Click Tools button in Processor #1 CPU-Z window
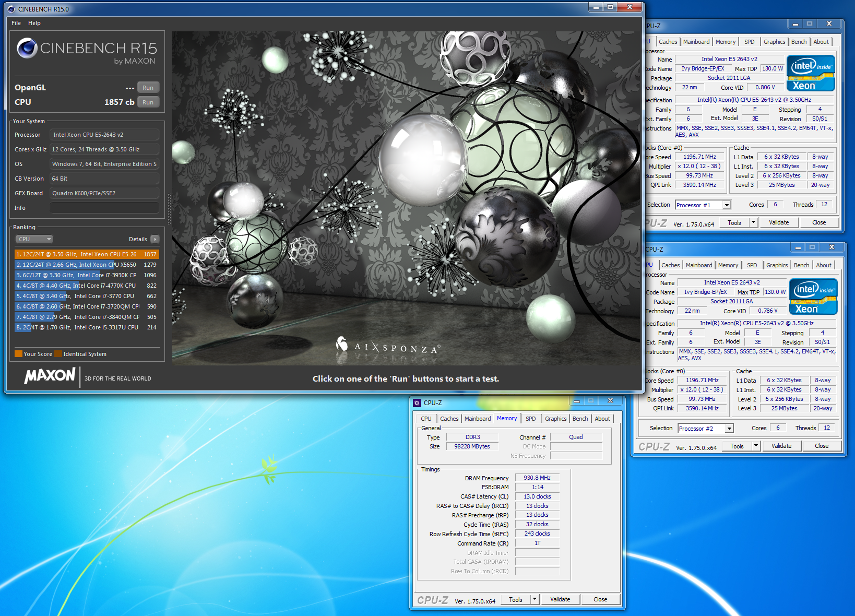This screenshot has height=616, width=855. 734,222
